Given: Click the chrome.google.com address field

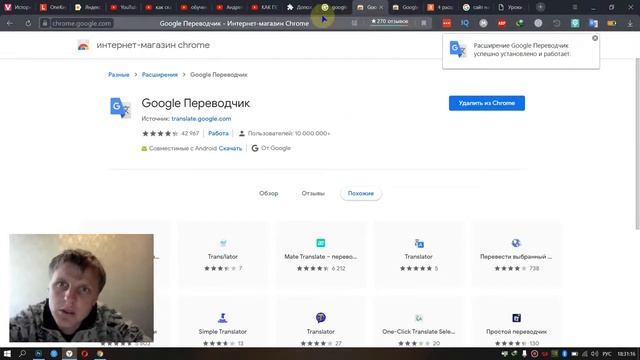Looking at the screenshot, I should tap(82, 24).
